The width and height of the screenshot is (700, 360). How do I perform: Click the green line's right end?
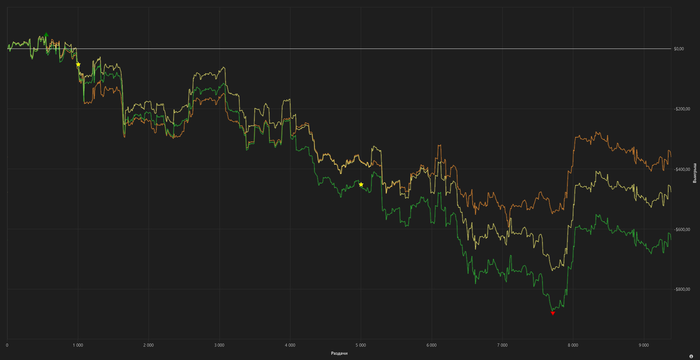tap(671, 240)
